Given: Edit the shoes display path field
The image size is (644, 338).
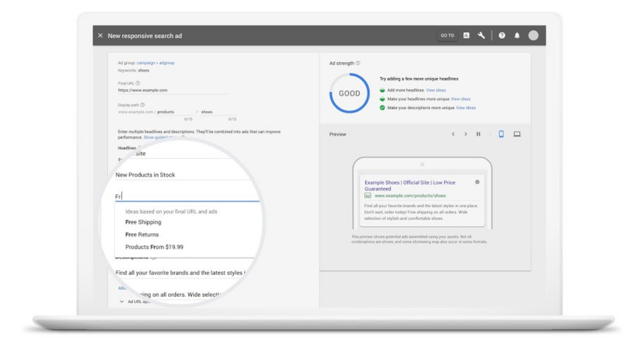Looking at the screenshot, I should (219, 112).
